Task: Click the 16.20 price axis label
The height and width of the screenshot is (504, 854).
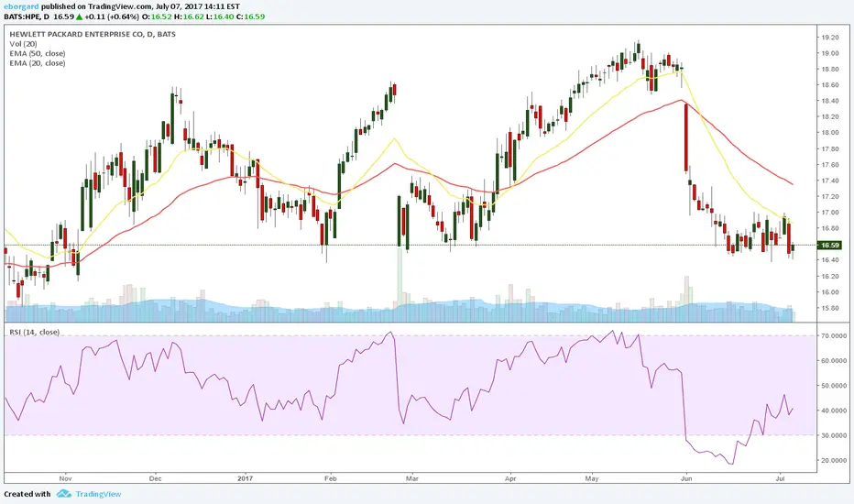Action: pyautogui.click(x=830, y=276)
